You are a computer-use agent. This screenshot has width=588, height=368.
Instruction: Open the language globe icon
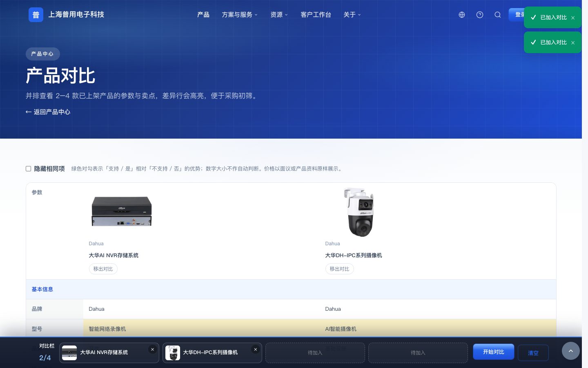(462, 15)
